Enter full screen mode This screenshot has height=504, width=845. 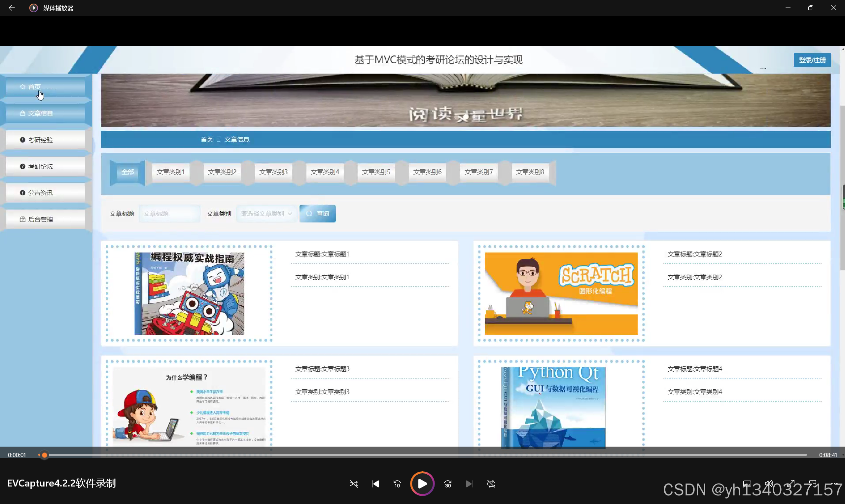791,484
